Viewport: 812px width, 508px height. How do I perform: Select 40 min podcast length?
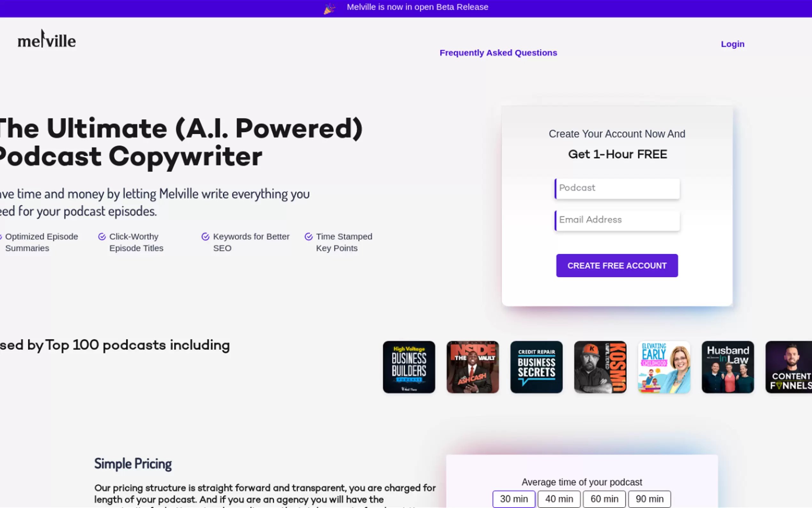559,499
